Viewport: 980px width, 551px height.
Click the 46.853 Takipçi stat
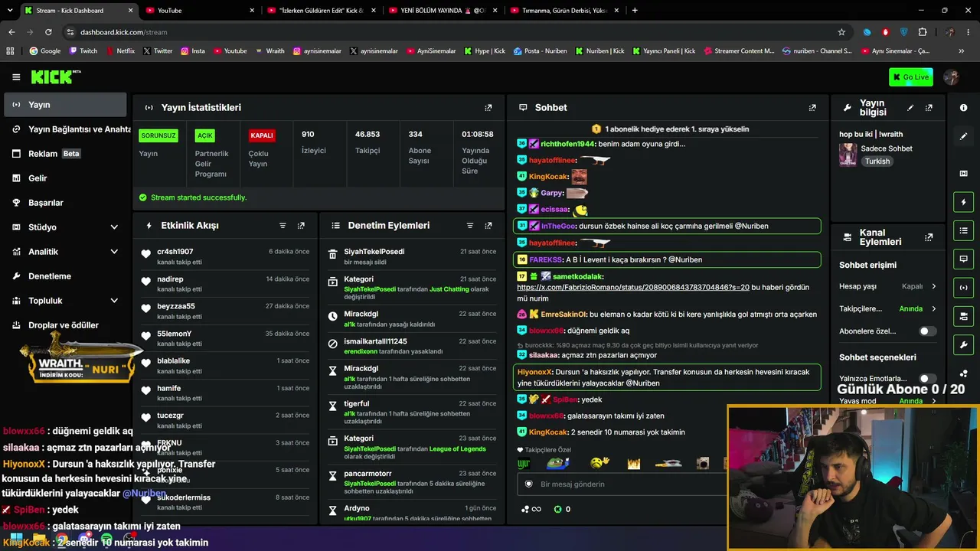367,142
